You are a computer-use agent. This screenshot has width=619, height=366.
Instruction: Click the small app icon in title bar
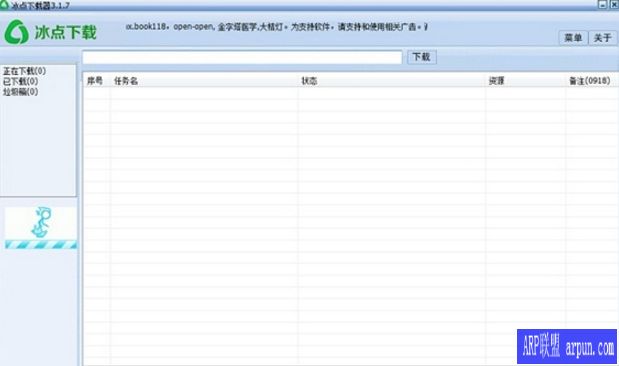click(x=4, y=4)
